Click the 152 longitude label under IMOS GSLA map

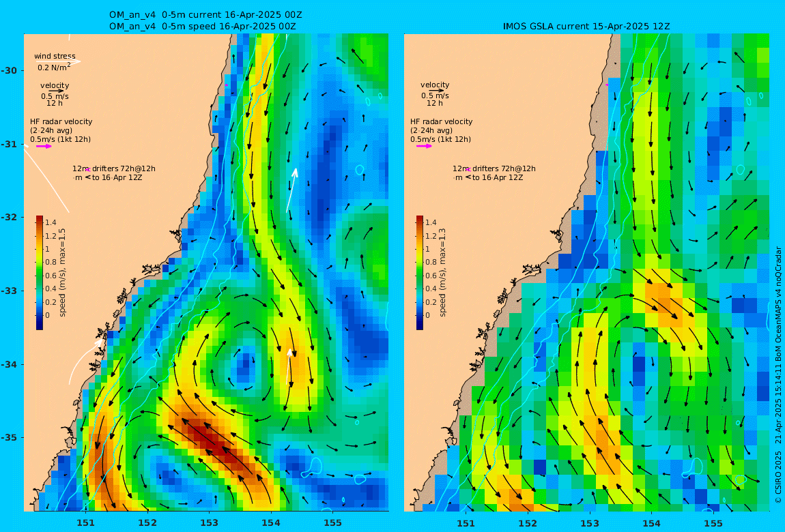[x=528, y=524]
